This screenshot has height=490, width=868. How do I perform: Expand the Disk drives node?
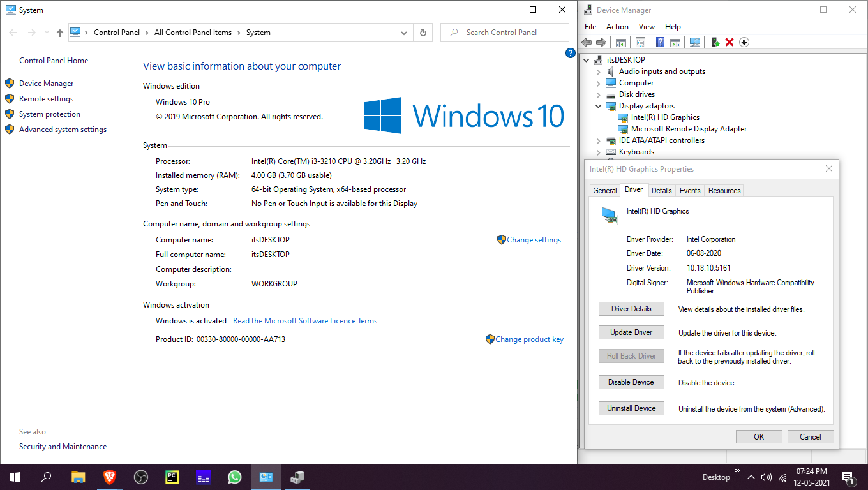click(599, 94)
